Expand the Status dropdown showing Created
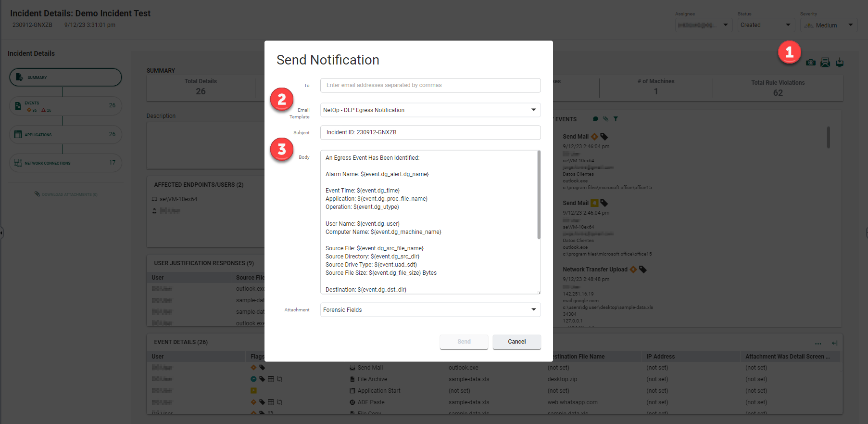Viewport: 868px width, 424px height. pyautogui.click(x=766, y=25)
